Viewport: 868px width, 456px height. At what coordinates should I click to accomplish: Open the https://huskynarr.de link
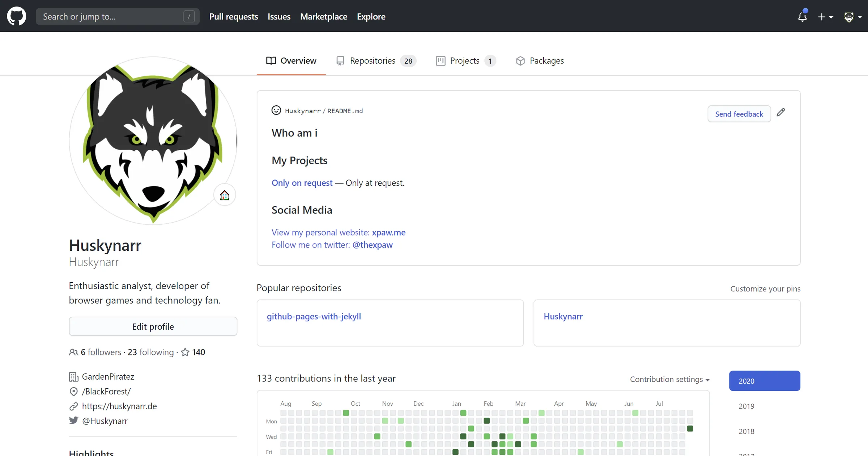119,406
